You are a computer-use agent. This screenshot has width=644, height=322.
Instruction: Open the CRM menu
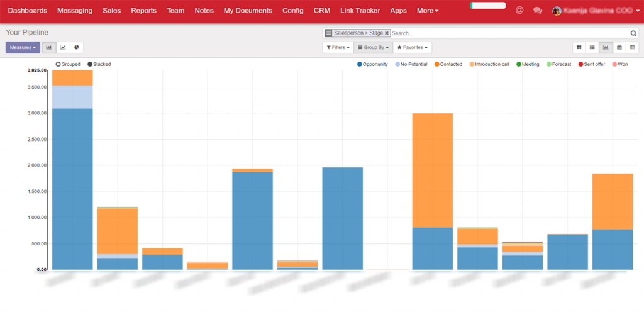click(x=321, y=11)
